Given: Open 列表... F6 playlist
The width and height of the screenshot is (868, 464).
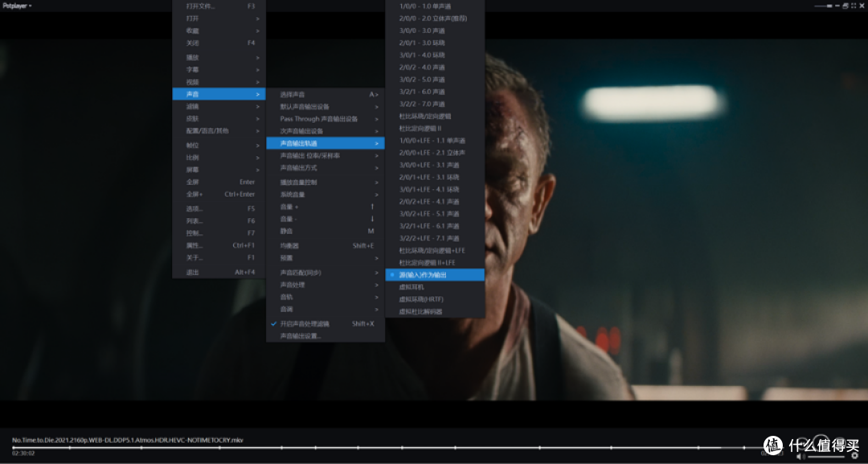Looking at the screenshot, I should point(219,221).
